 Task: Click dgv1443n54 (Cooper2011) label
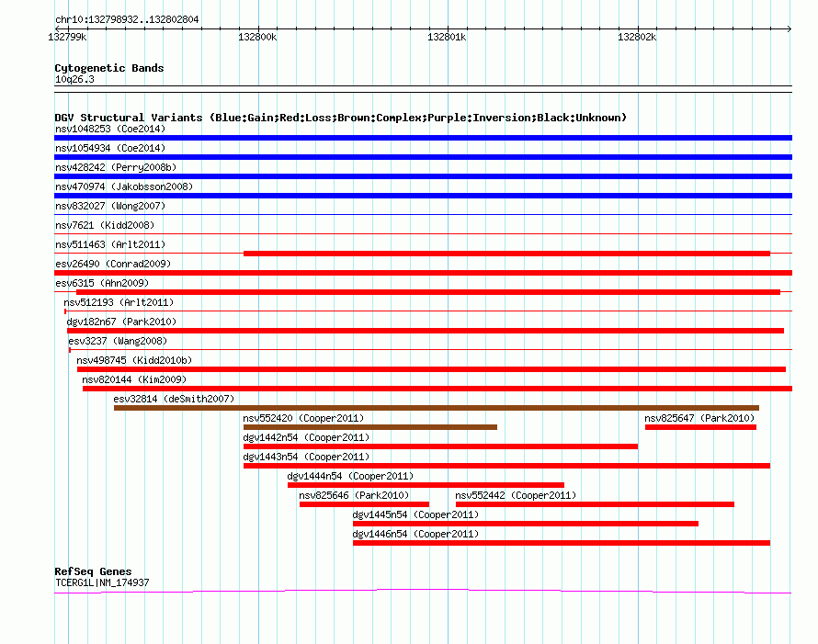(306, 457)
